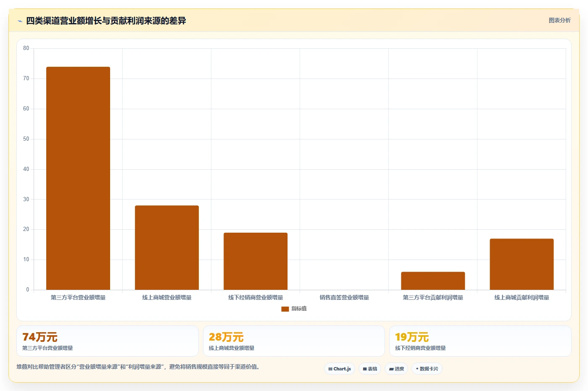The height and width of the screenshot is (391, 588).
Task: Open the 19万元 data card
Action: tap(480, 341)
